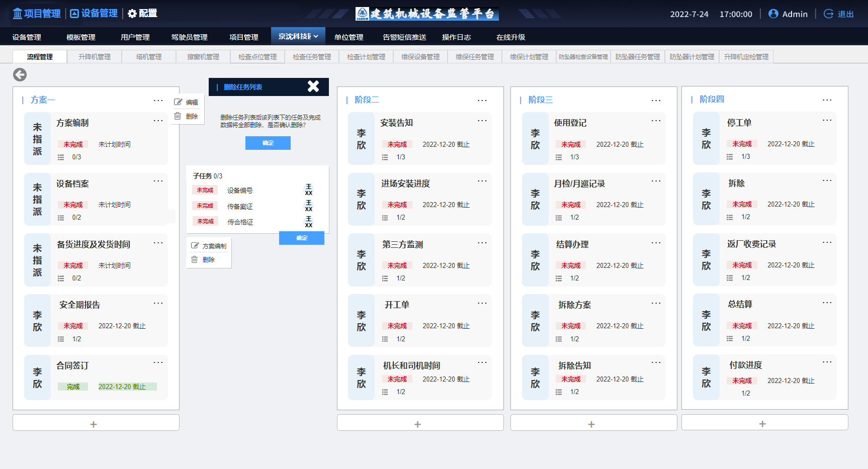
Task: Click the trash icon beside 删除 under 编辑
Action: 178,116
